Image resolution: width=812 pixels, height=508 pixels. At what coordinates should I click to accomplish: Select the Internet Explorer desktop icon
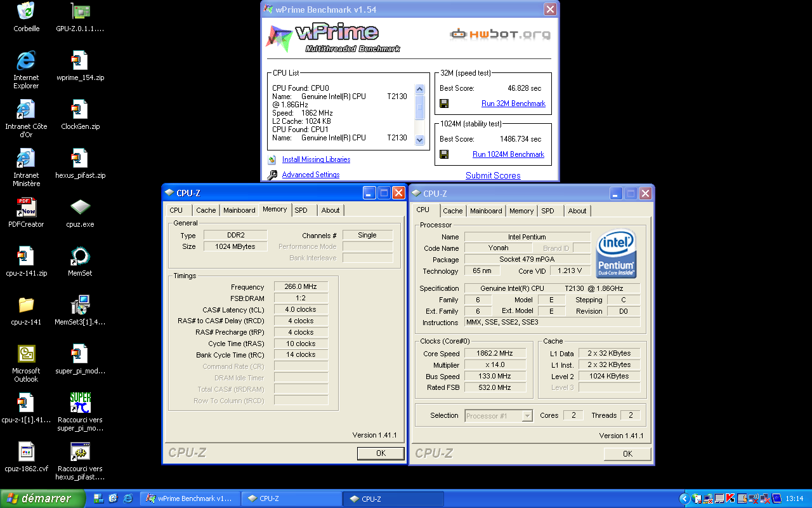(x=26, y=60)
